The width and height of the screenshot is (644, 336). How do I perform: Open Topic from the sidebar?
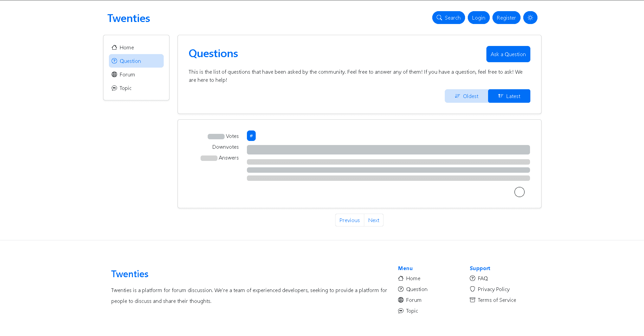125,88
